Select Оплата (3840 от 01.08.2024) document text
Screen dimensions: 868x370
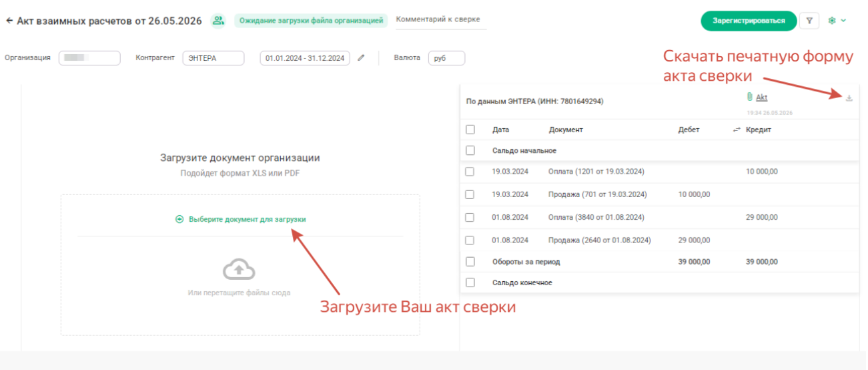click(596, 217)
